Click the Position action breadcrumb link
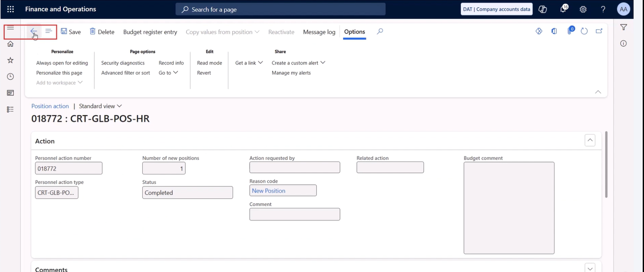This screenshot has height=272, width=644. [50, 106]
